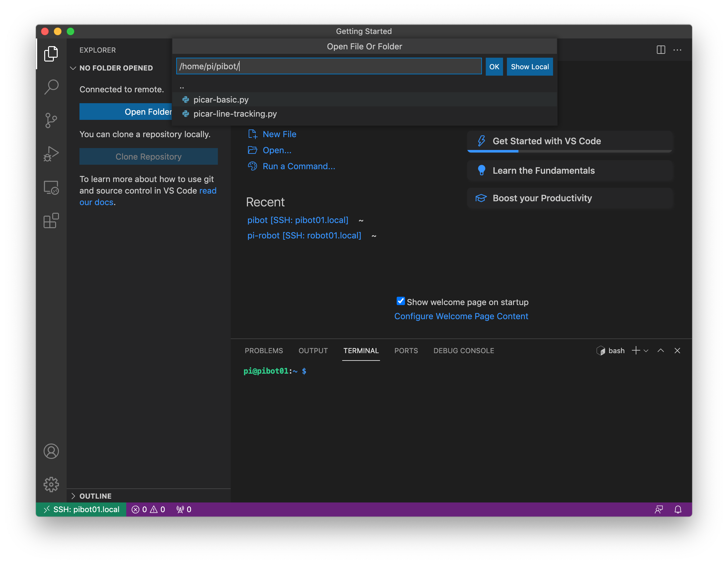Click the split editor right icon
Image resolution: width=728 pixels, height=564 pixels.
click(661, 50)
